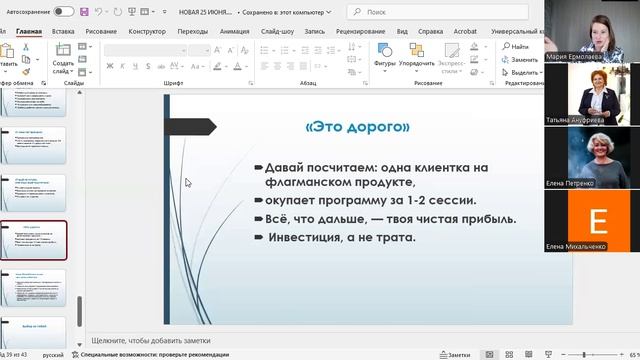The image size is (640, 360).
Task: Open the Фигуры shapes gallery
Action: point(384,58)
